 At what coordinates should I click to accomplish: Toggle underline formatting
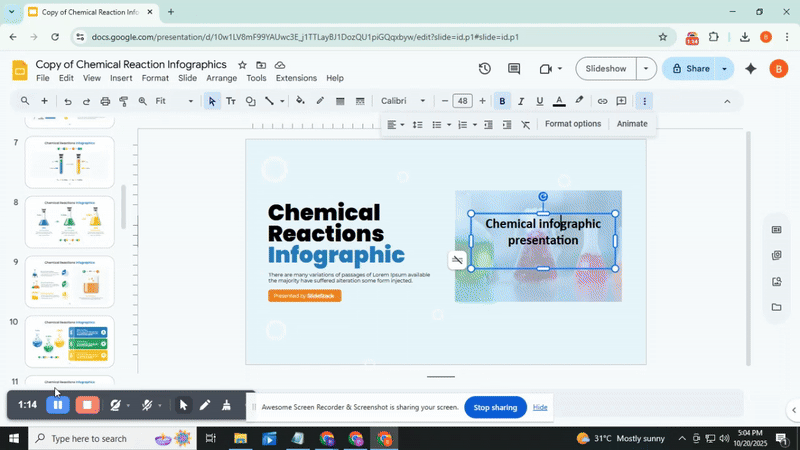(x=540, y=101)
